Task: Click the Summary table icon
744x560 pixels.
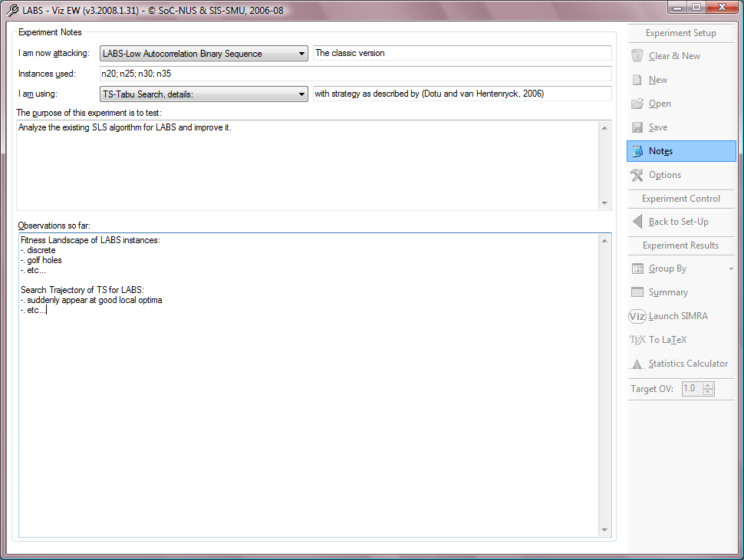Action: tap(637, 292)
